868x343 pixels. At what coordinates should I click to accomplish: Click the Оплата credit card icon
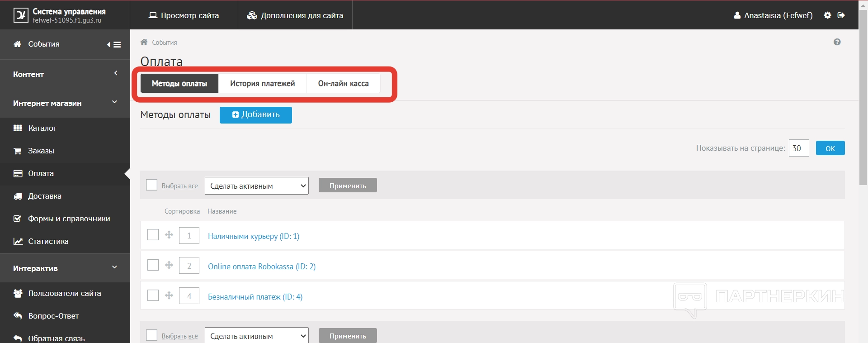[x=18, y=173]
